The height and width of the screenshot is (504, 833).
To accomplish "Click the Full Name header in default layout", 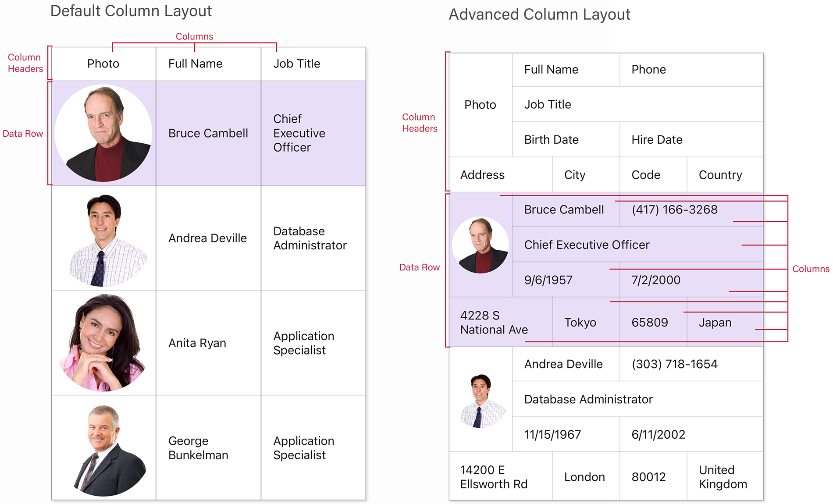I will [196, 64].
